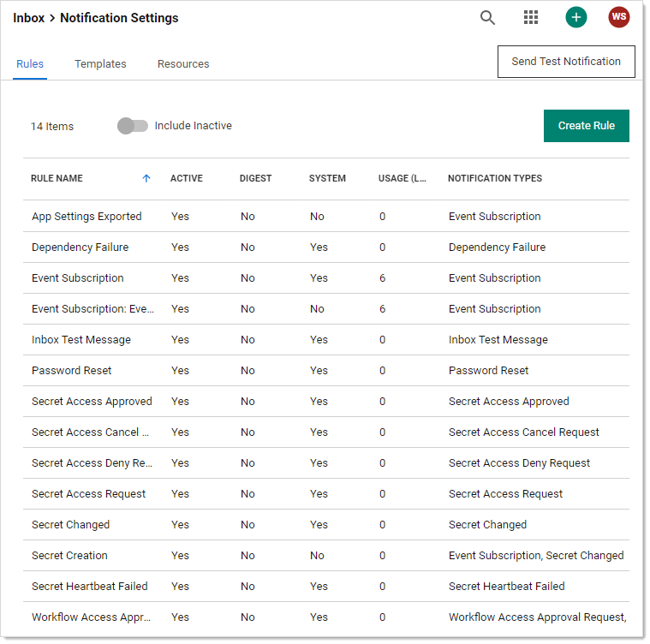Screen dimensions: 650x644
Task: Sort by Active column header
Action: 187,179
